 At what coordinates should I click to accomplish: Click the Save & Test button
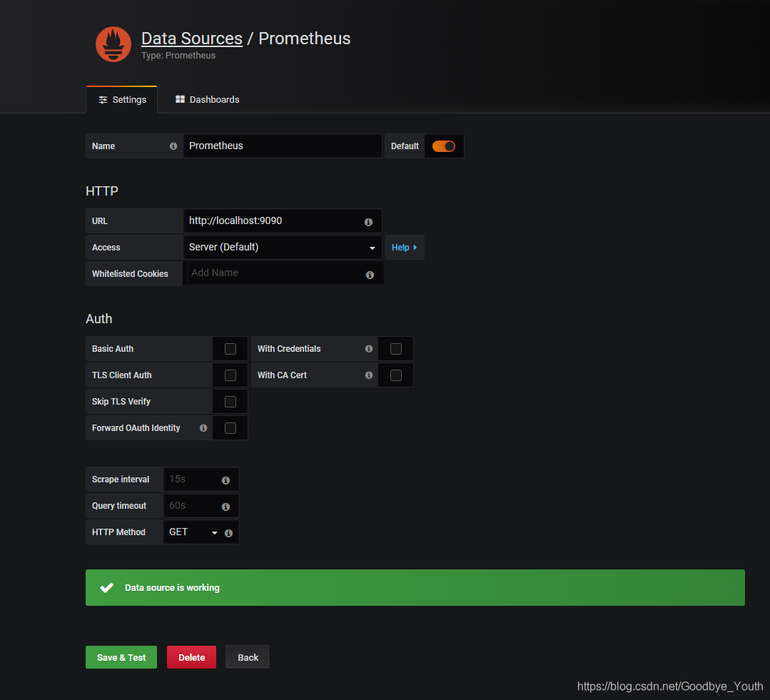pyautogui.click(x=121, y=657)
